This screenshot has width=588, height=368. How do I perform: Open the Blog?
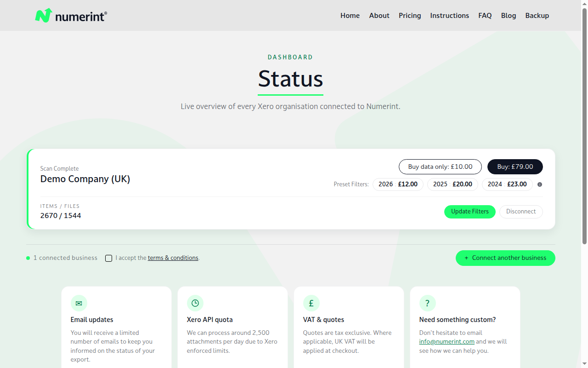pos(509,16)
